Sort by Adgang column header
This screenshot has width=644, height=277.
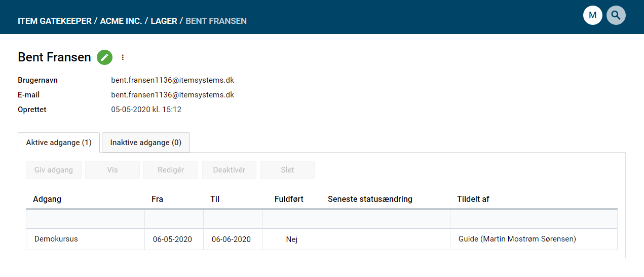(x=47, y=199)
